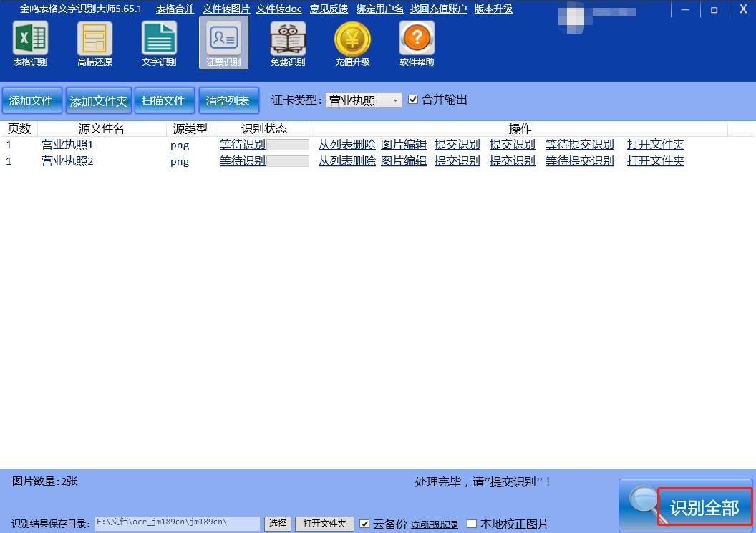Click the 识别结果保存目录 path field

coord(178,524)
